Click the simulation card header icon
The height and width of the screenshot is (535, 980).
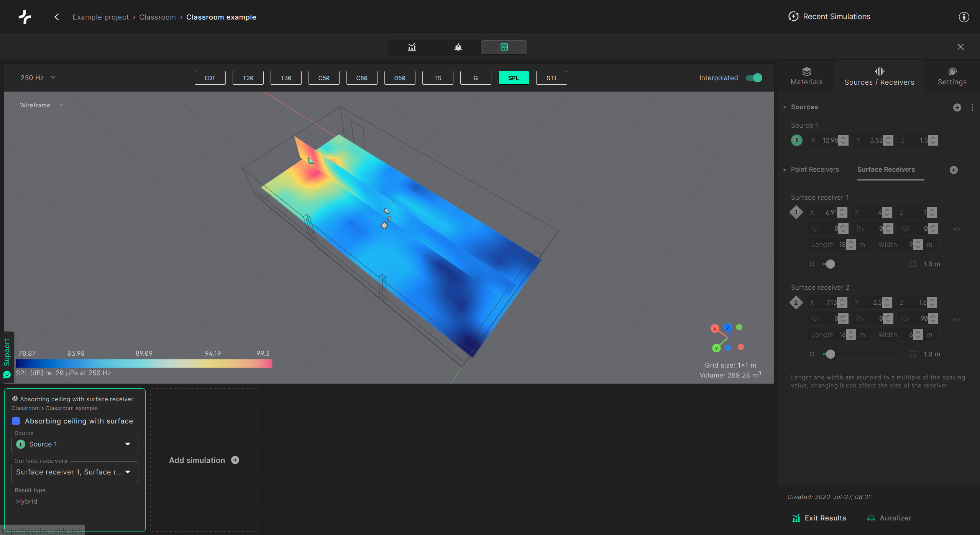click(x=15, y=399)
